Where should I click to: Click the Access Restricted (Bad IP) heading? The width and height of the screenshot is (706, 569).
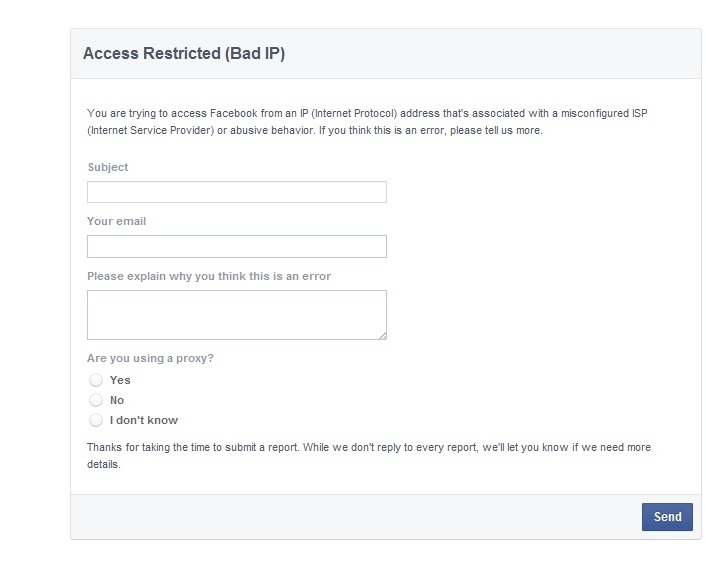point(184,54)
